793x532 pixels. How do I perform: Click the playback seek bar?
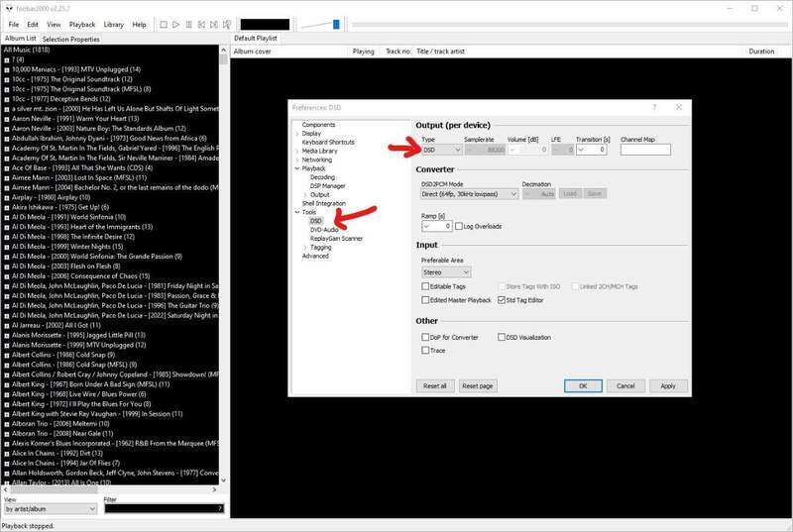(569, 24)
